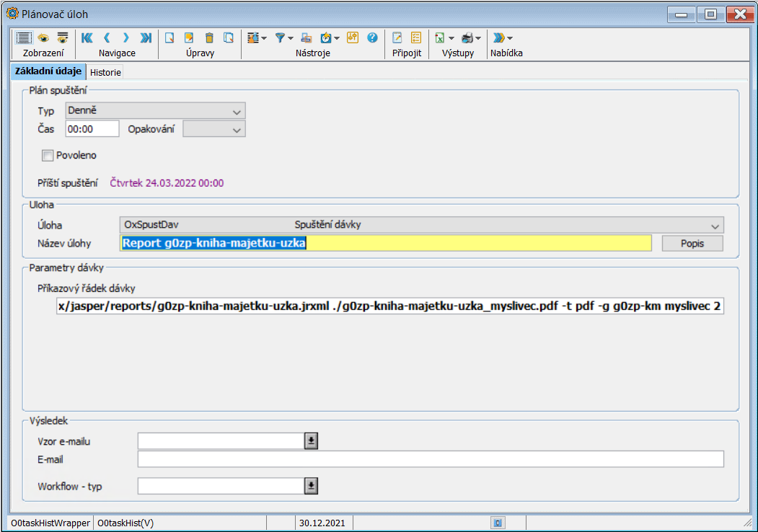758x532 pixels.
Task: Expand the Úloha combo box
Action: [714, 225]
